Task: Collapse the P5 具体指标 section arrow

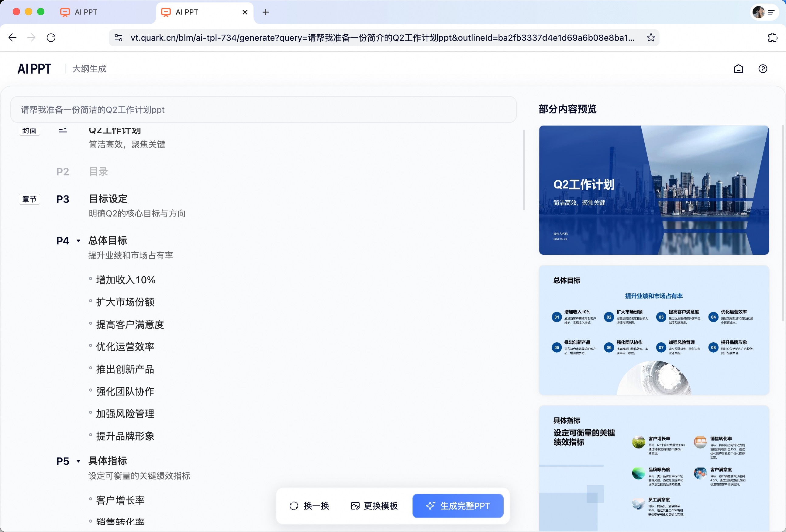Action: pyautogui.click(x=78, y=461)
